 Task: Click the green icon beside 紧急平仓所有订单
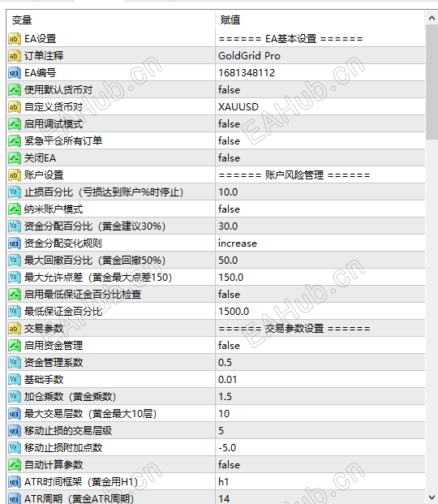(14, 141)
